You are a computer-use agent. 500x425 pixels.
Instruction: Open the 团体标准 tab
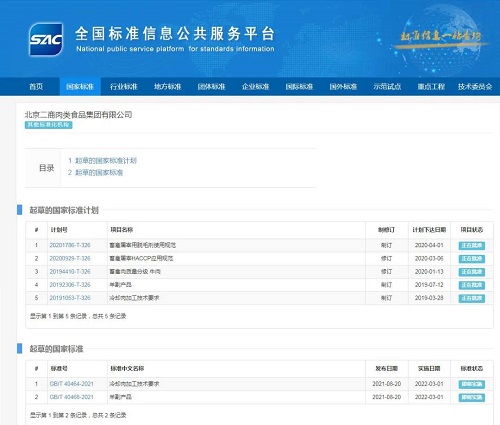[211, 87]
